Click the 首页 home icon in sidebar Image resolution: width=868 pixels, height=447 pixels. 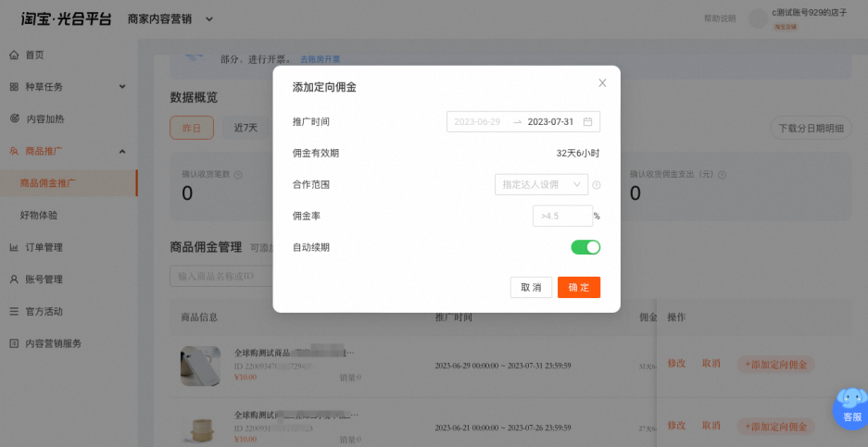point(14,55)
